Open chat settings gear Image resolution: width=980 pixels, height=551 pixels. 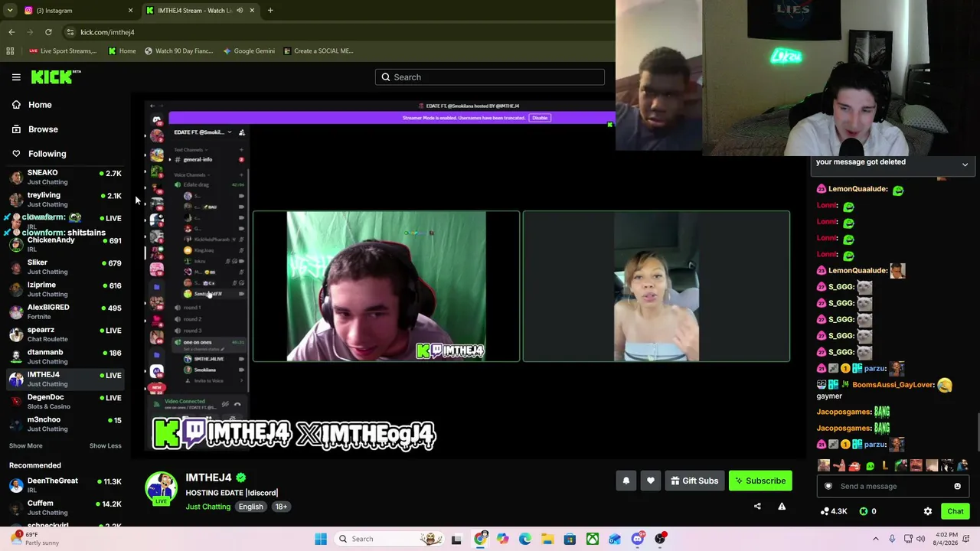pyautogui.click(x=928, y=511)
